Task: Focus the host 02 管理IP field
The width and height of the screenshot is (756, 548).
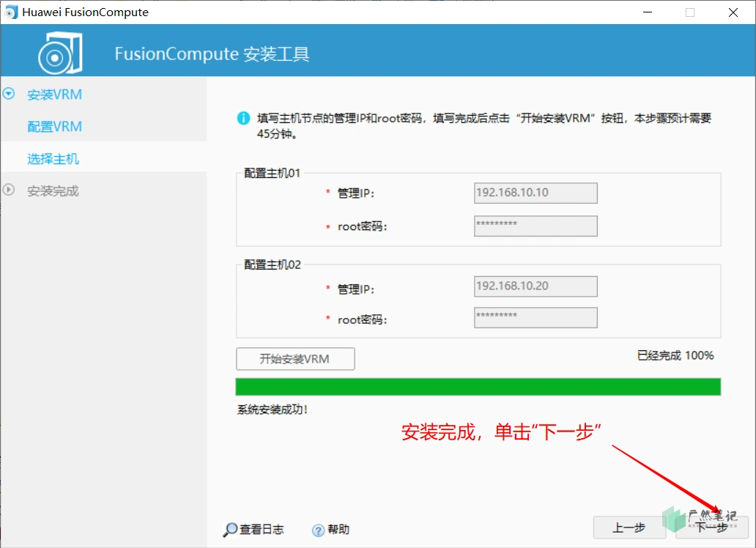Action: coord(535,286)
